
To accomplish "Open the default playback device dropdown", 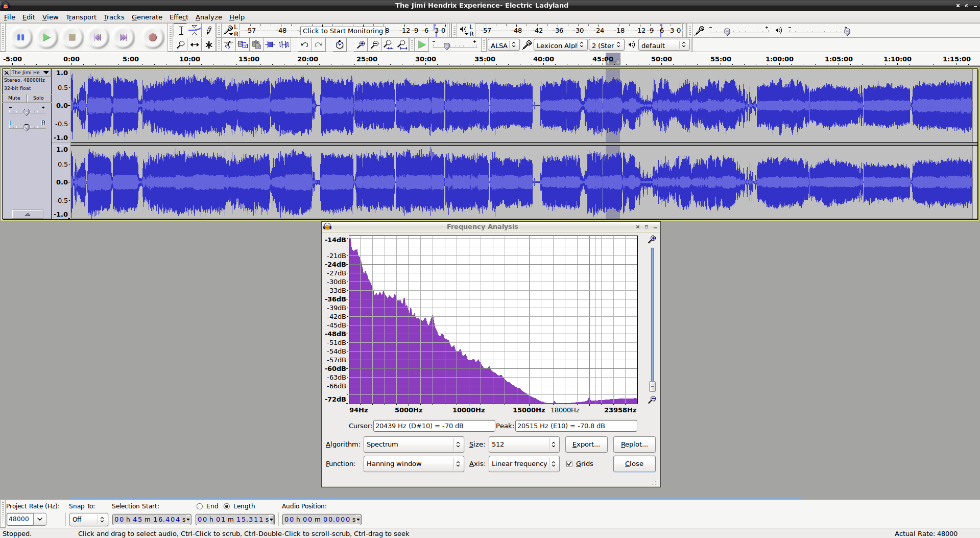I will pyautogui.click(x=664, y=45).
